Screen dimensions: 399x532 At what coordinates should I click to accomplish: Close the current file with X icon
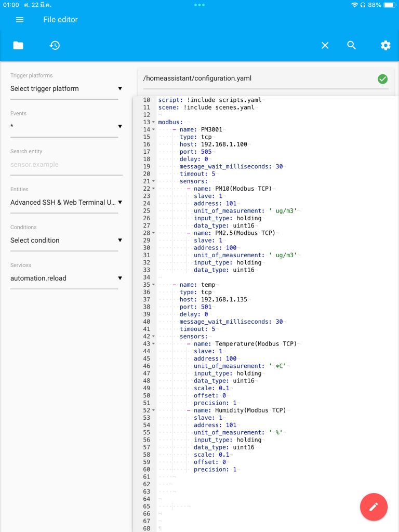click(325, 45)
